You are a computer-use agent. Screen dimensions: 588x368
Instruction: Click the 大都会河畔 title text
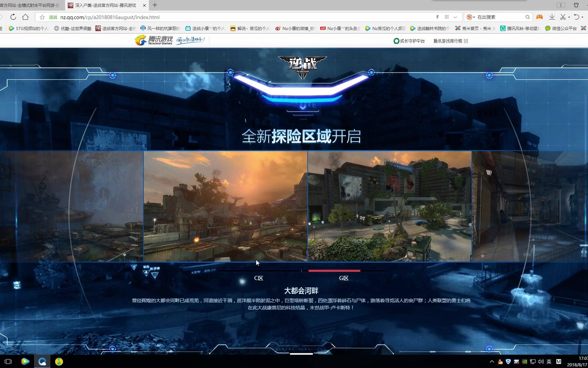301,291
